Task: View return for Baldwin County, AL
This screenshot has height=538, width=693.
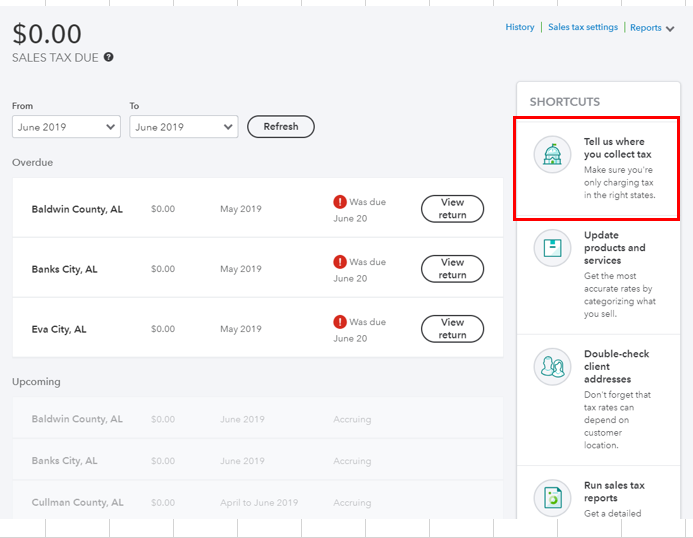Action: click(x=452, y=209)
